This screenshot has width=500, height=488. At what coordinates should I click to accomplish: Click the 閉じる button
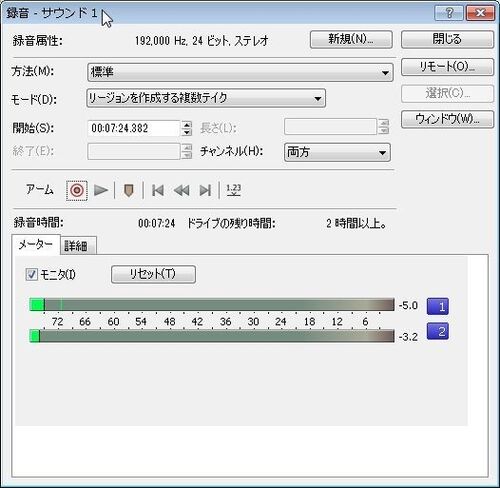coord(447,40)
